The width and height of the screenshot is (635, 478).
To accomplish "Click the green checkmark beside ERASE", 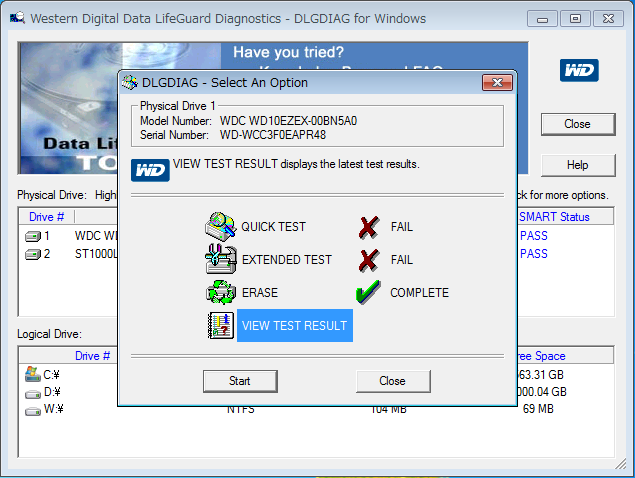I will pos(368,292).
